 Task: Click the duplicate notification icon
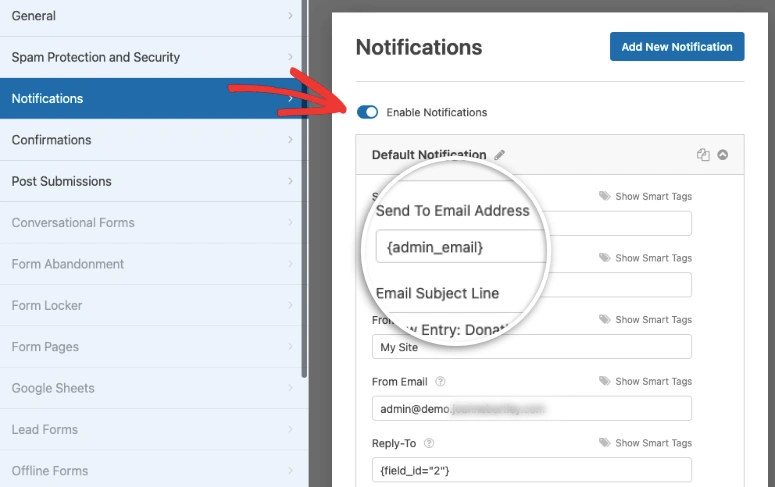[x=703, y=155]
